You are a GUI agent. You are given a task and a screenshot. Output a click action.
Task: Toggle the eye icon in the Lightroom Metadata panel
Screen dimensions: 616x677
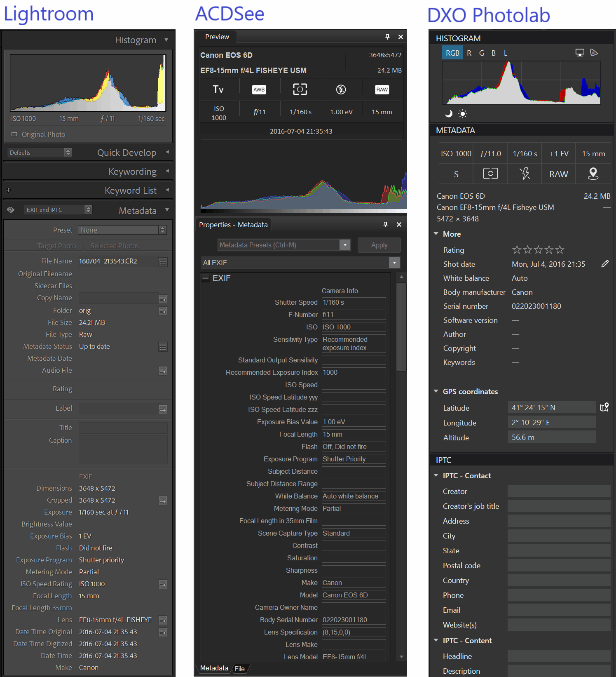11,210
